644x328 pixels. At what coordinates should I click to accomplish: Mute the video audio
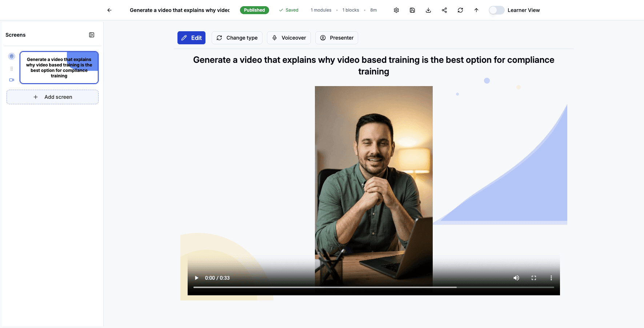[516, 278]
